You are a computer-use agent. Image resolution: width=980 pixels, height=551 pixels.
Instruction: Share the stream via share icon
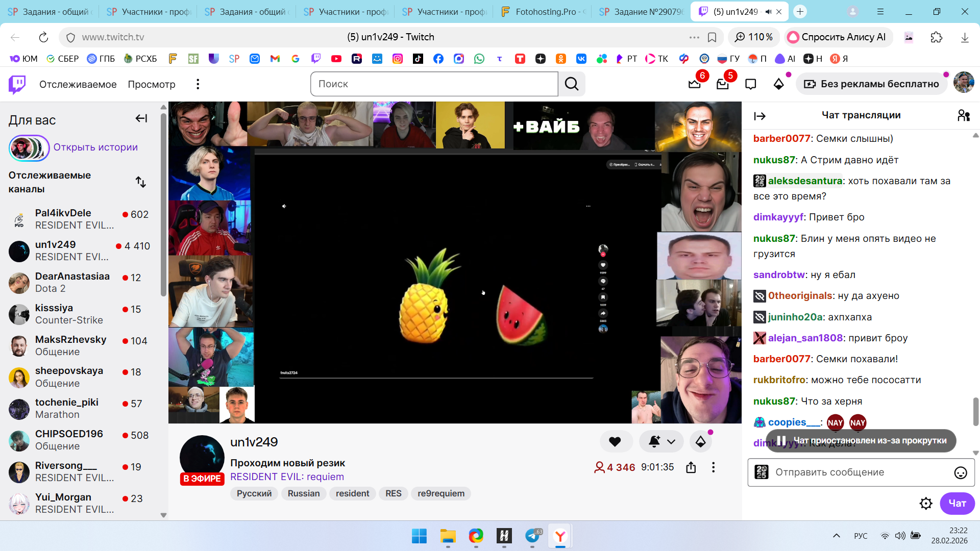[691, 467]
